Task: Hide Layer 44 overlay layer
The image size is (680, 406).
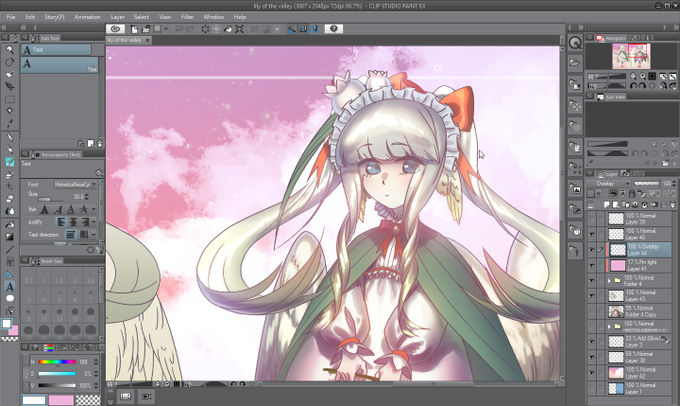Action: click(x=592, y=250)
